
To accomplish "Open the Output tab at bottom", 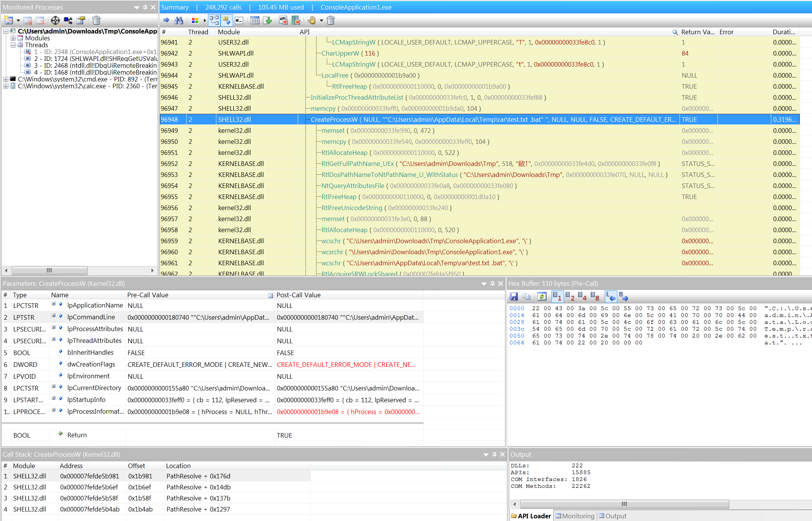I will pos(612,516).
